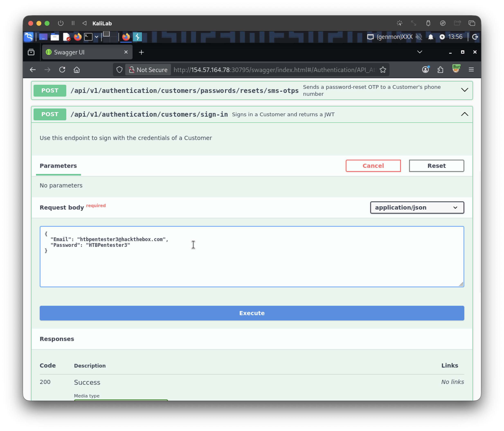Click the Cancel button

pyautogui.click(x=373, y=166)
